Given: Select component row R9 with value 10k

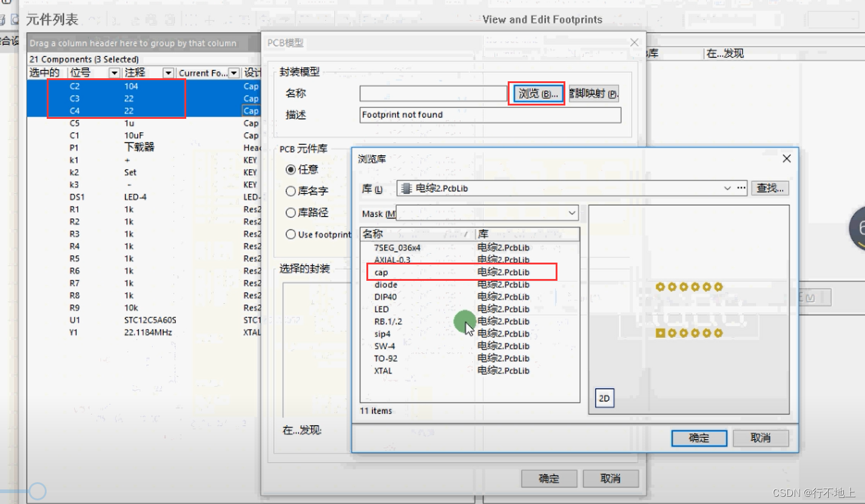Looking at the screenshot, I should [145, 307].
